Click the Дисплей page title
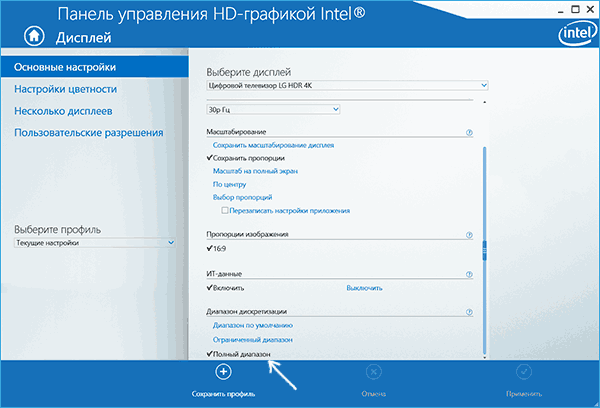Image resolution: width=600 pixels, height=408 pixels. click(84, 38)
